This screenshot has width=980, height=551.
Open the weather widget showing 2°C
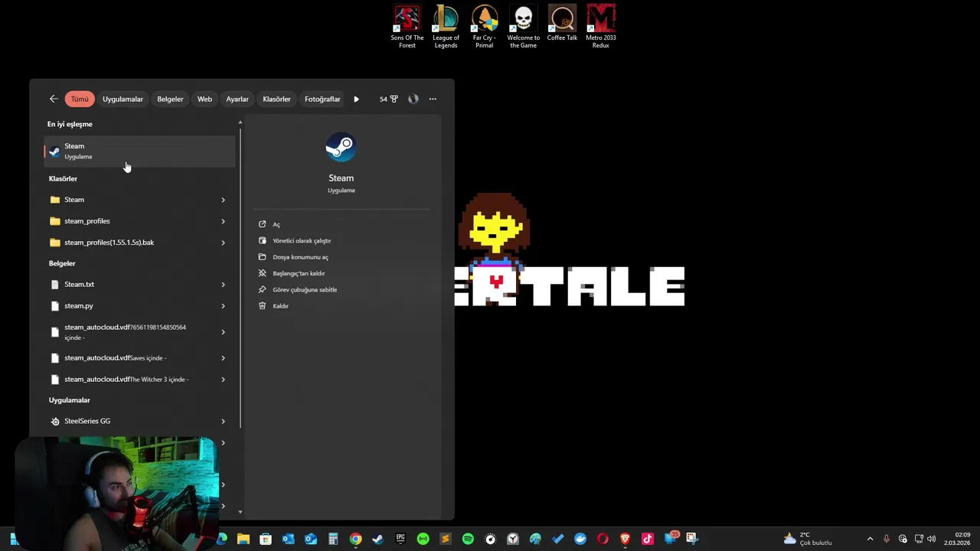click(x=808, y=539)
